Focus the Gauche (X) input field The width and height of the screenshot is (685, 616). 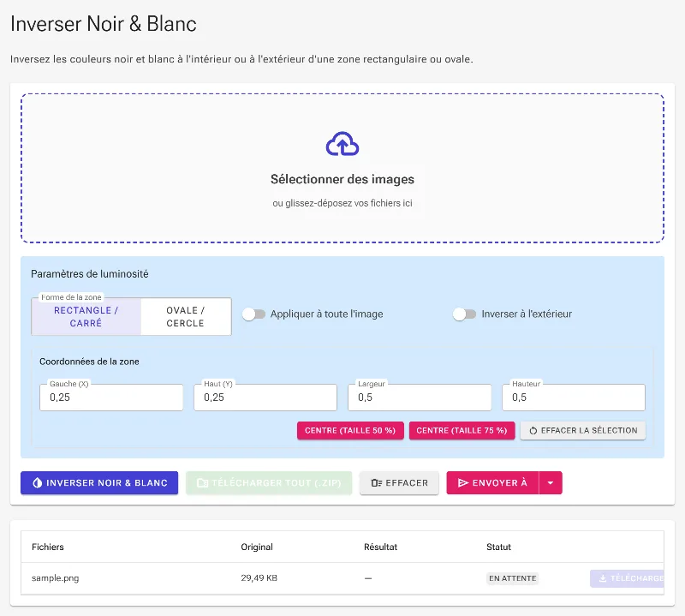tap(111, 398)
